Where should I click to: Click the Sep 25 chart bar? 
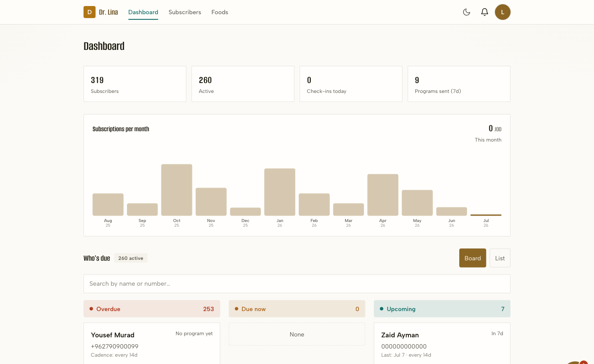142,210
